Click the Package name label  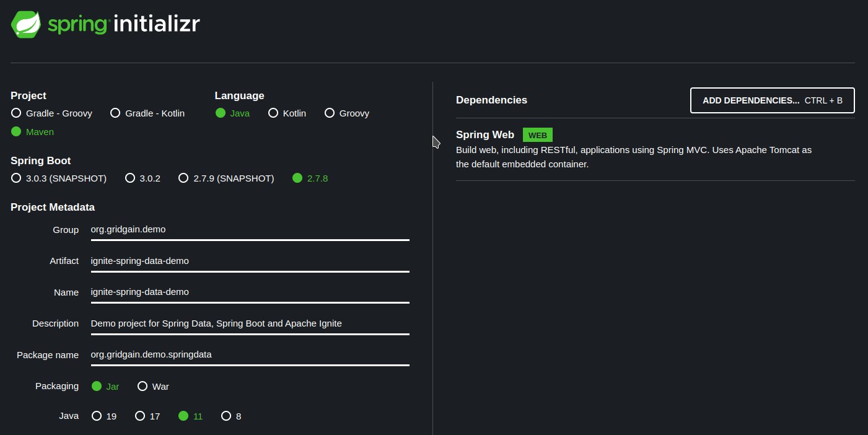pos(48,355)
